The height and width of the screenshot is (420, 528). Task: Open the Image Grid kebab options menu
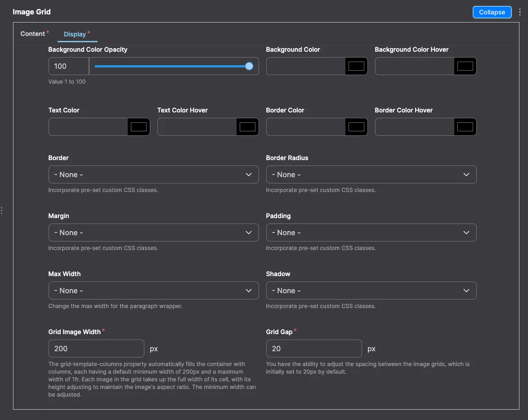(519, 12)
